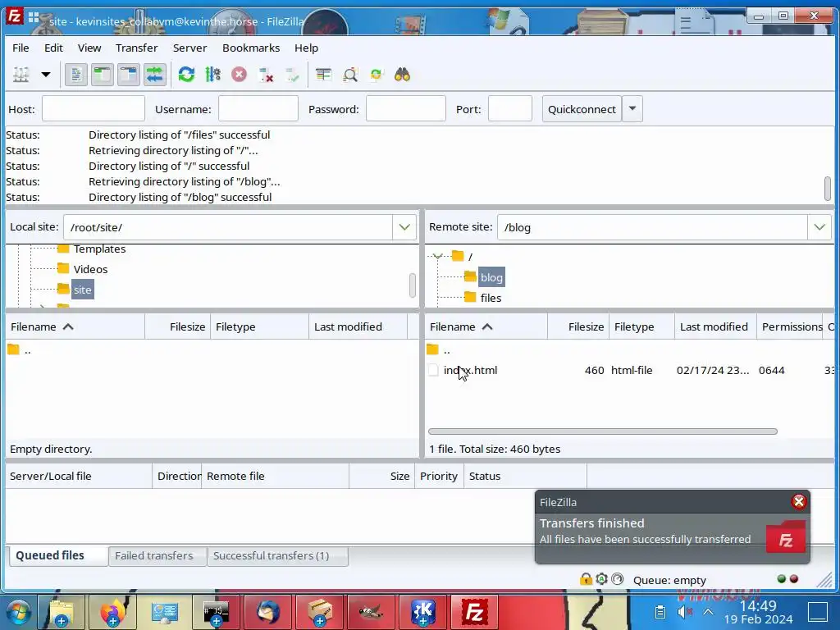Open the Transfer menu
Viewport: 840px width, 630px height.
pos(137,48)
